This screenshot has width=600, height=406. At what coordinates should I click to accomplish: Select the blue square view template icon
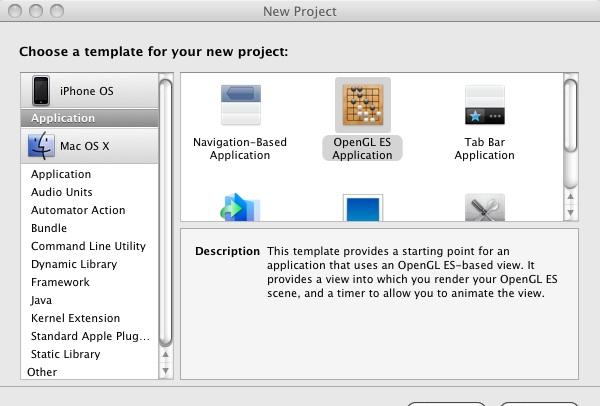coord(363,208)
